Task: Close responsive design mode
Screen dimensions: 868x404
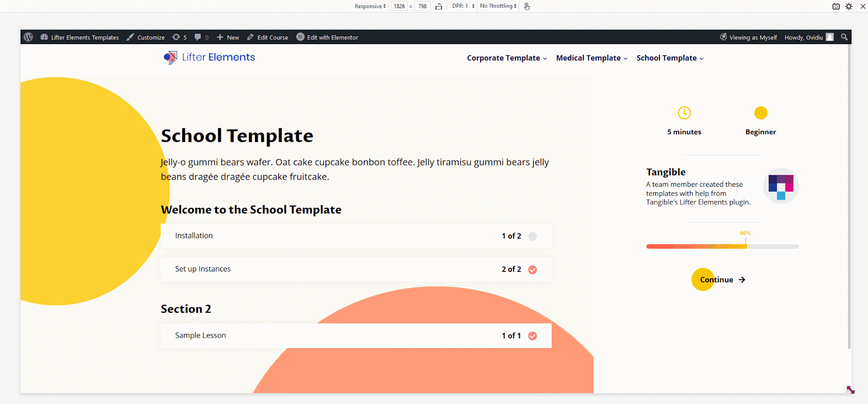Action: [863, 7]
